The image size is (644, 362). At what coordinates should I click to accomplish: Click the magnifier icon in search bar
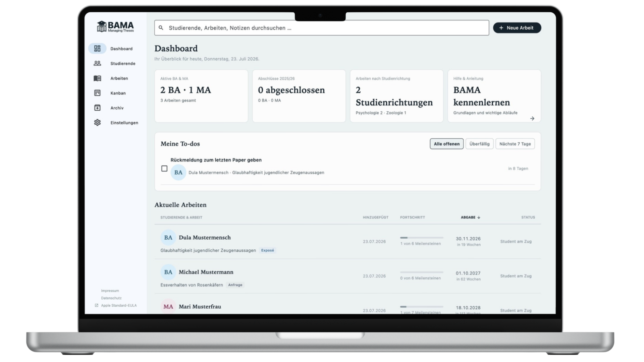161,28
